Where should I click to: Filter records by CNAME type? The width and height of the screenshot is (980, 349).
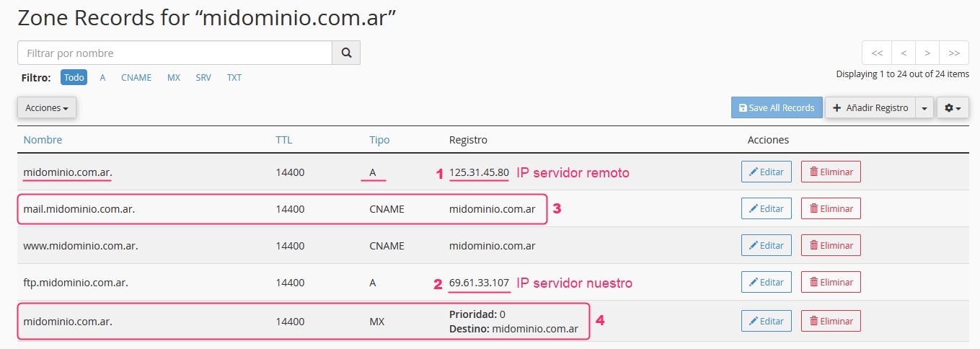point(136,77)
